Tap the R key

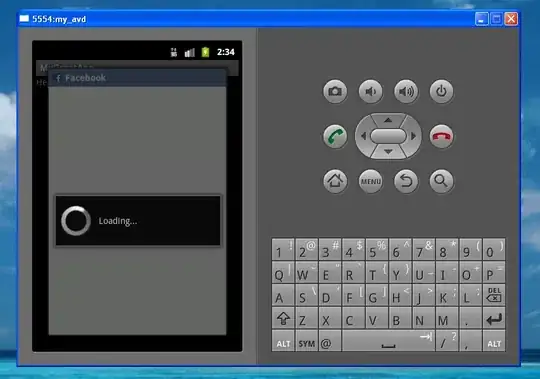tap(353, 272)
